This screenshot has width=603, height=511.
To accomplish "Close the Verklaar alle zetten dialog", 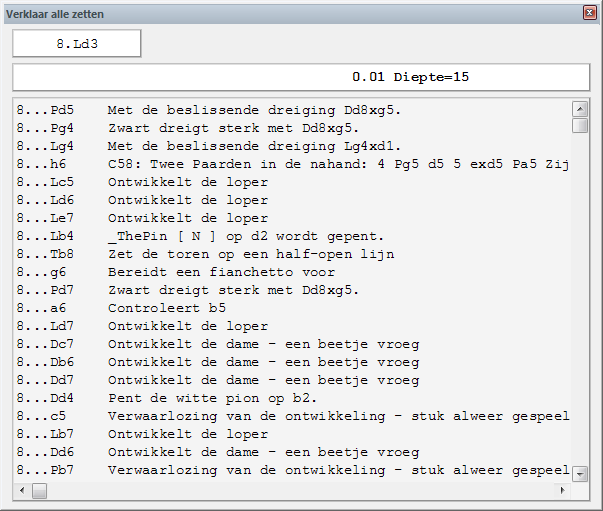I will [590, 14].
